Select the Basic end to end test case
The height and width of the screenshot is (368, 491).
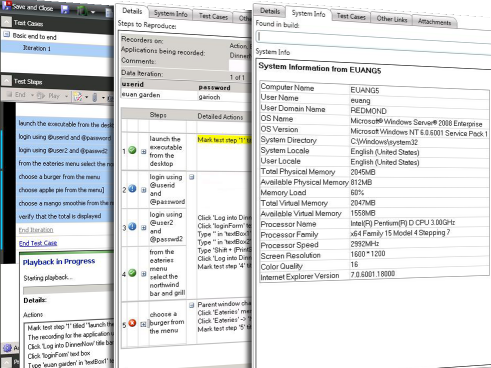[x=34, y=36]
